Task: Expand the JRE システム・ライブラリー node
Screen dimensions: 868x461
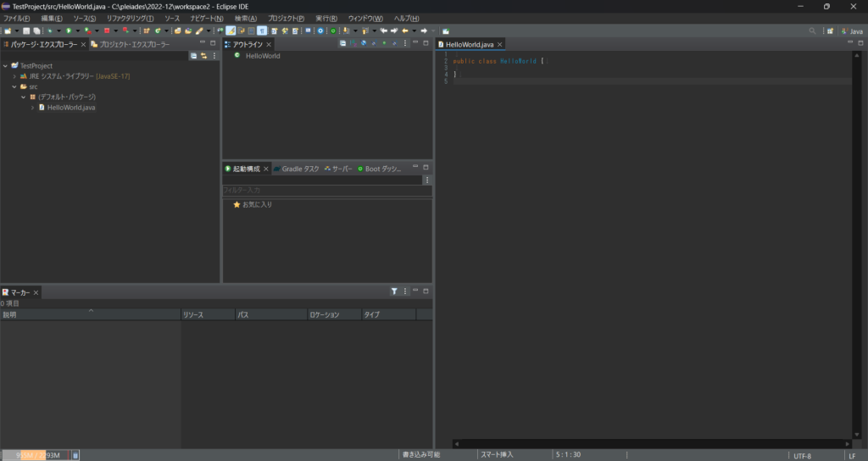Action: 14,76
